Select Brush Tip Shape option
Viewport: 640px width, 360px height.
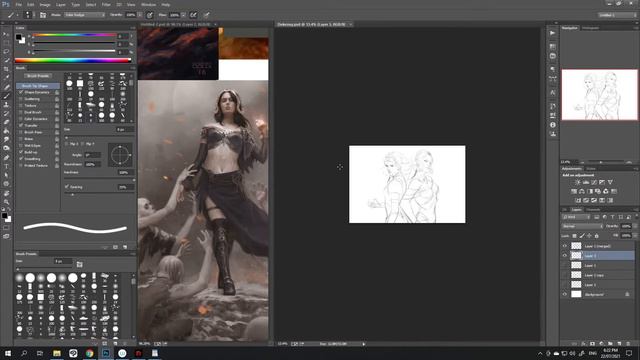pyautogui.click(x=38, y=86)
